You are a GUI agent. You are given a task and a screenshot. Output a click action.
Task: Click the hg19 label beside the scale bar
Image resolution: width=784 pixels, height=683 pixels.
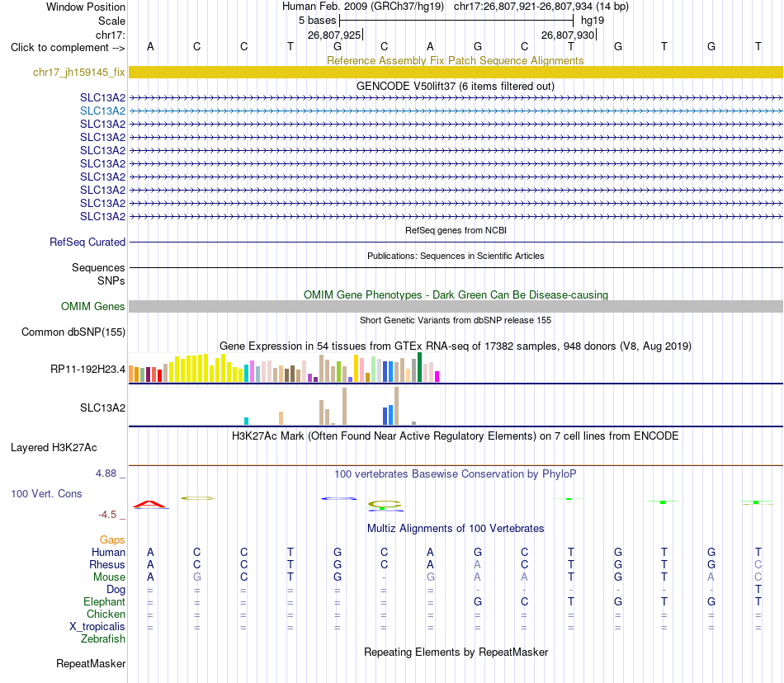(x=593, y=21)
